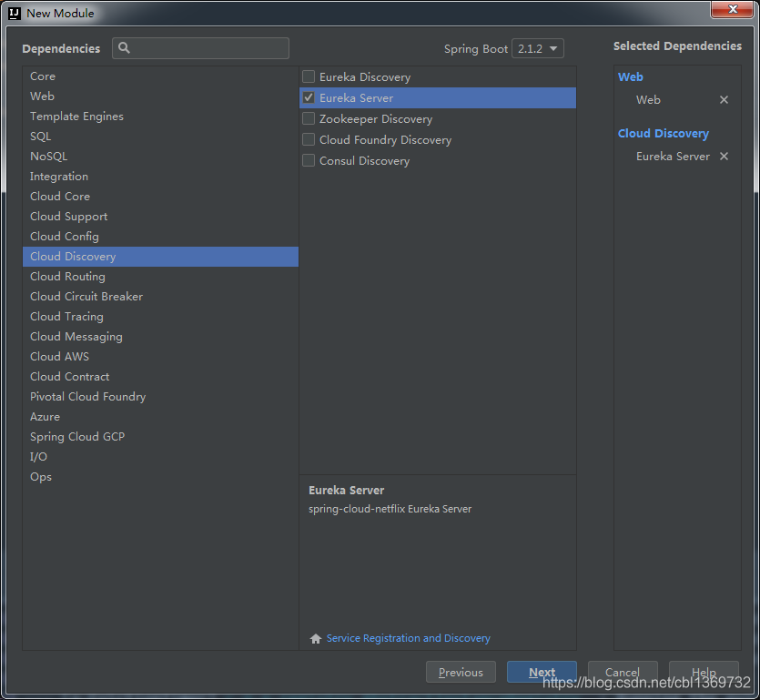This screenshot has width=760, height=700.
Task: Open the Service Registration and Discovery link
Action: (x=408, y=639)
